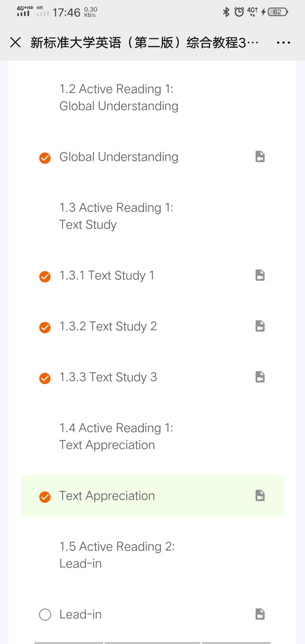
Task: Close the course page with X icon
Action: click(16, 42)
